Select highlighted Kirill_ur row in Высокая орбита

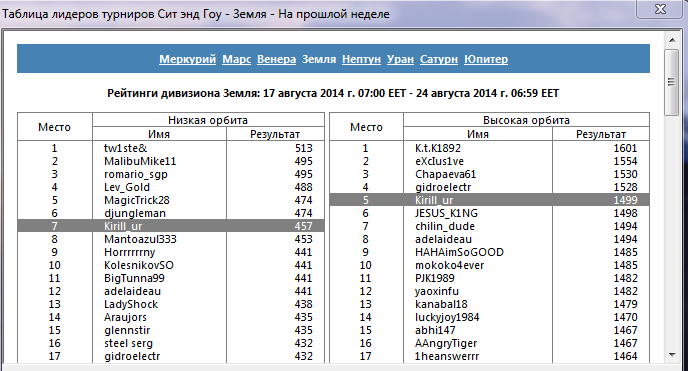coord(489,200)
